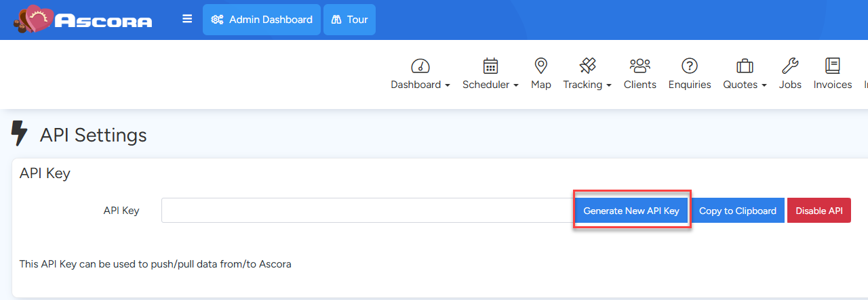
Task: Expand the Quotes dropdown menu
Action: 745,85
